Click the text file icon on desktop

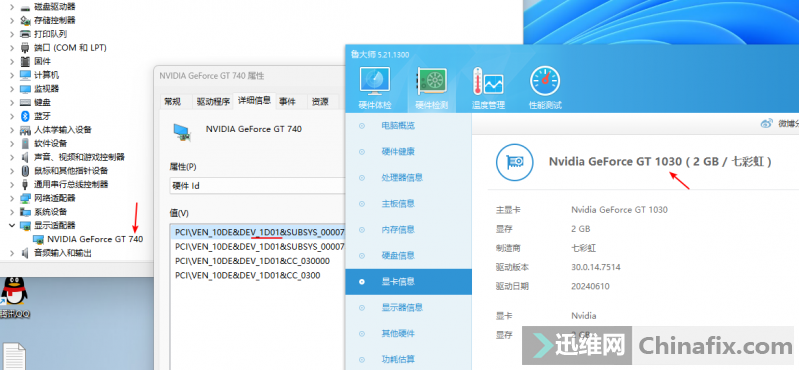click(14, 356)
